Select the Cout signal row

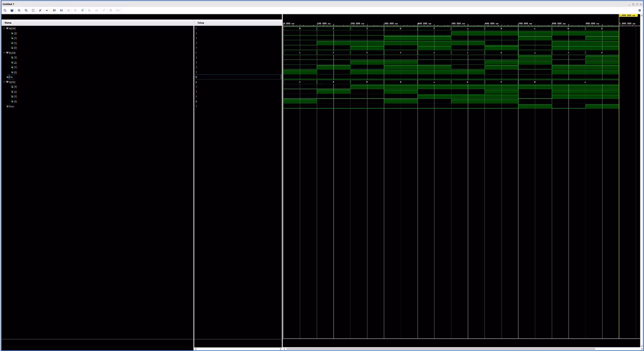[97, 106]
